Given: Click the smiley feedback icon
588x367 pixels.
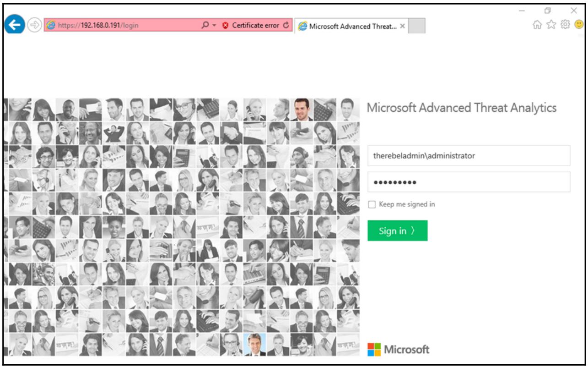Looking at the screenshot, I should pyautogui.click(x=579, y=26).
